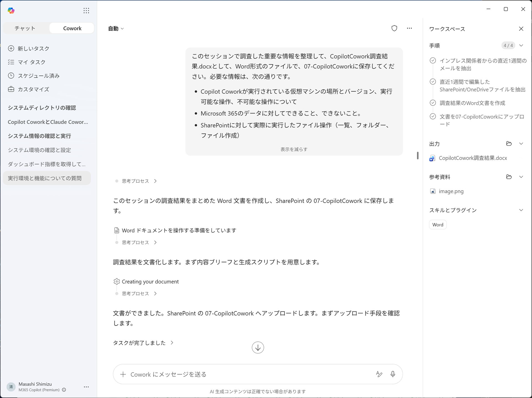This screenshot has height=398, width=532.
Task: Click the prompt rewrite pen icon
Action: tap(379, 374)
